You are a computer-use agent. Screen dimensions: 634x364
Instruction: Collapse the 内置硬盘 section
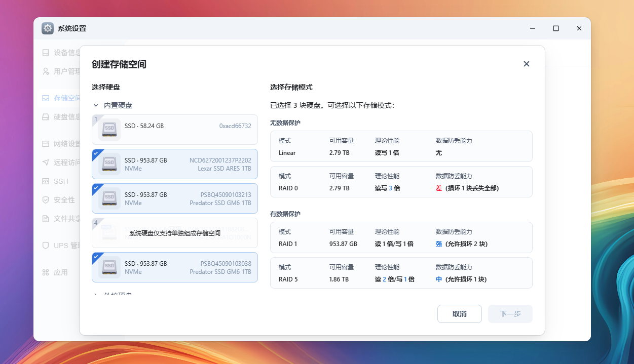[x=96, y=105]
